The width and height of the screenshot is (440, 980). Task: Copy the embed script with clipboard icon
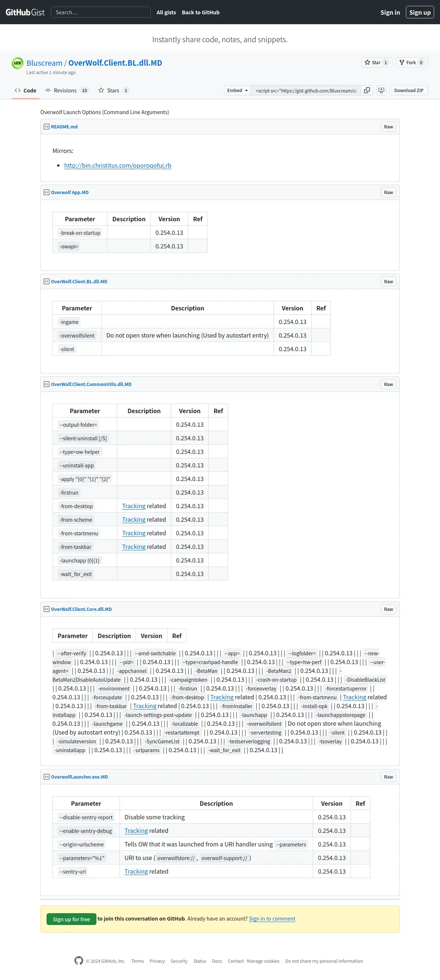coord(367,90)
